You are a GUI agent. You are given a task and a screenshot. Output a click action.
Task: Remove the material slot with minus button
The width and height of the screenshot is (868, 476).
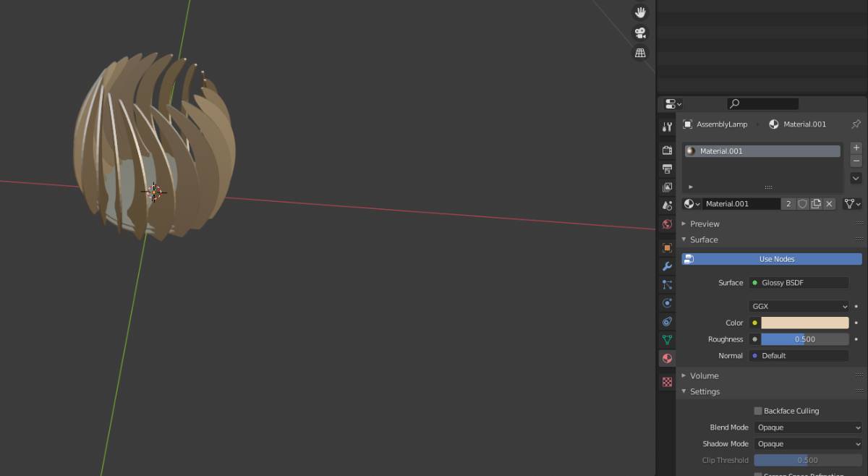(x=856, y=161)
